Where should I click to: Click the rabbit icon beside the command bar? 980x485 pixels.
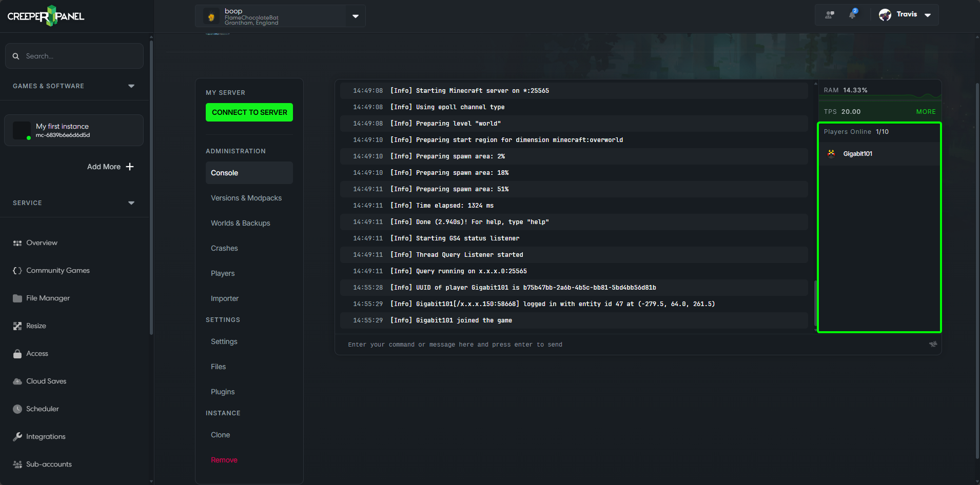tap(933, 344)
